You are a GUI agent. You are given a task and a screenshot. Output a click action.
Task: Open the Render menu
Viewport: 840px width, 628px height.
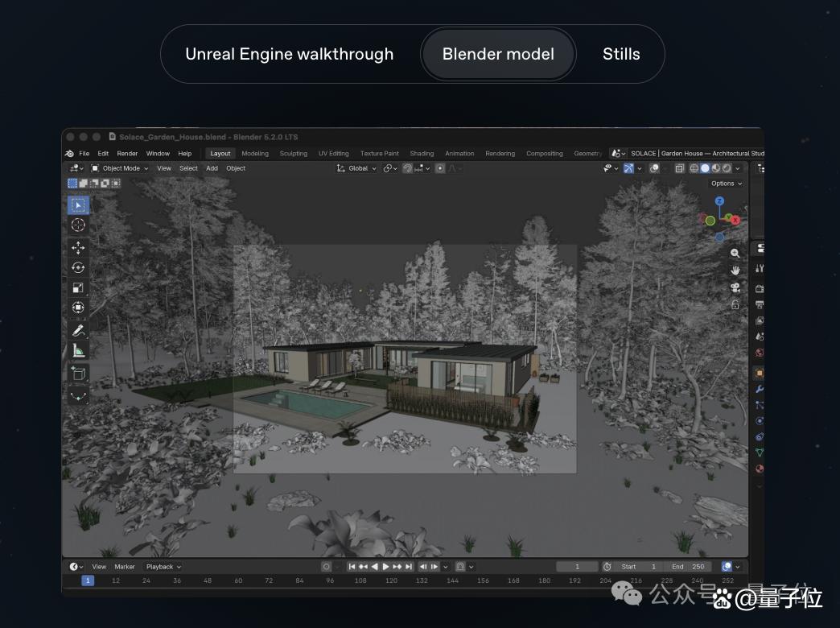pos(127,154)
